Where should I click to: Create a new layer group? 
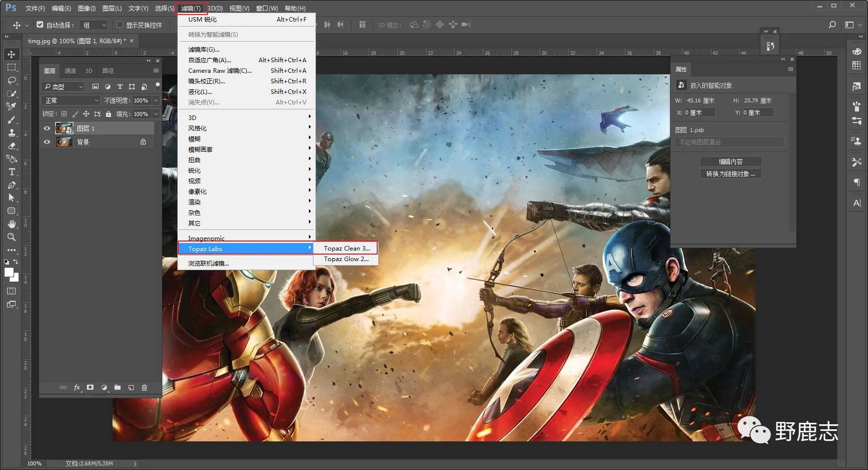118,388
